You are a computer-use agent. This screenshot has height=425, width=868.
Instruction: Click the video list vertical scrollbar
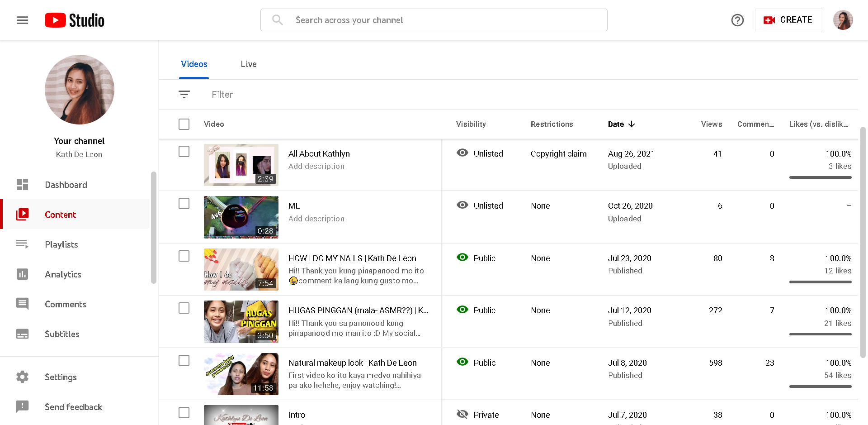tap(863, 242)
